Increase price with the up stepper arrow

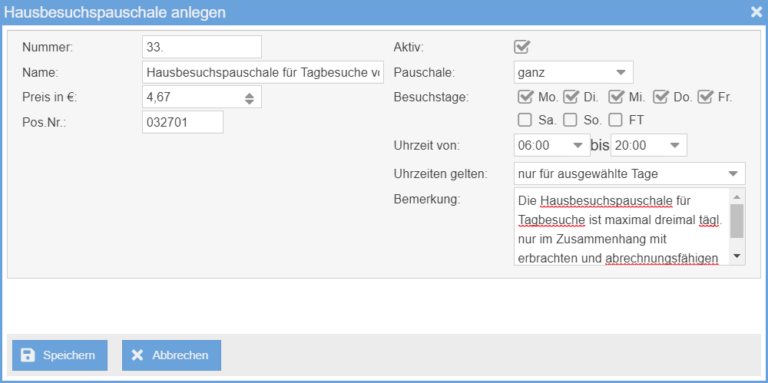250,95
